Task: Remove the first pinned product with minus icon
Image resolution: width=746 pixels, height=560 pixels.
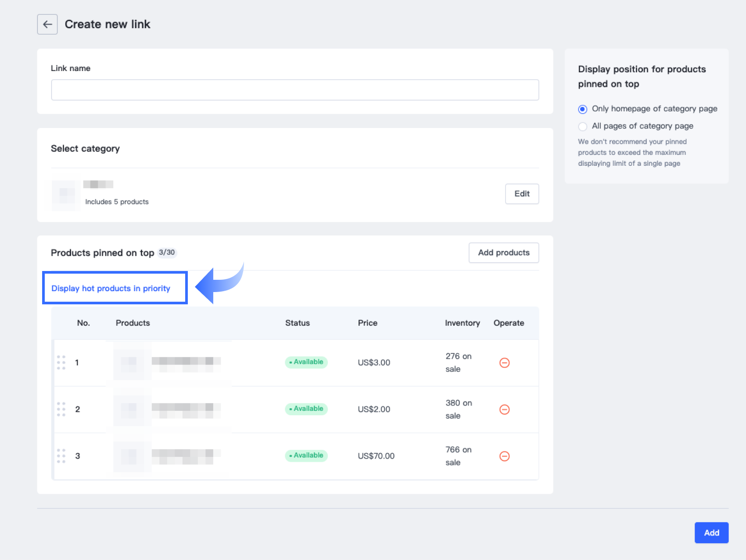Action: (x=504, y=363)
